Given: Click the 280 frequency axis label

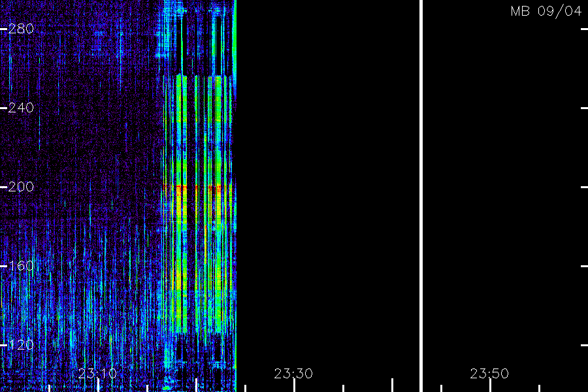Looking at the screenshot, I should pyautogui.click(x=21, y=29).
